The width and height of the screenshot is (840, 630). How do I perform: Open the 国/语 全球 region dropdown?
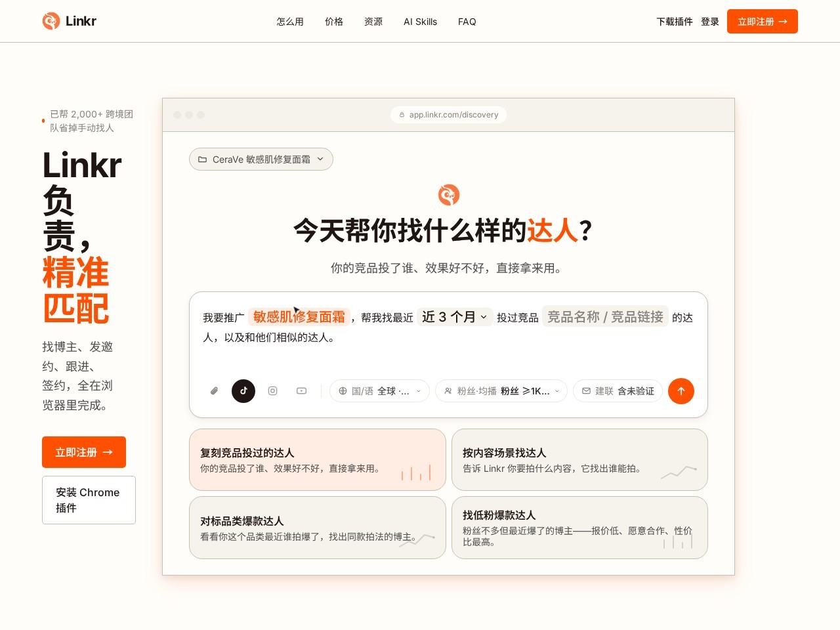pos(379,391)
